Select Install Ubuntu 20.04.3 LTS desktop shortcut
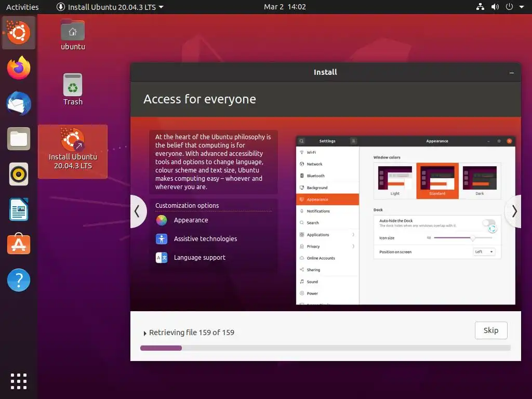The height and width of the screenshot is (399, 532). point(73,151)
